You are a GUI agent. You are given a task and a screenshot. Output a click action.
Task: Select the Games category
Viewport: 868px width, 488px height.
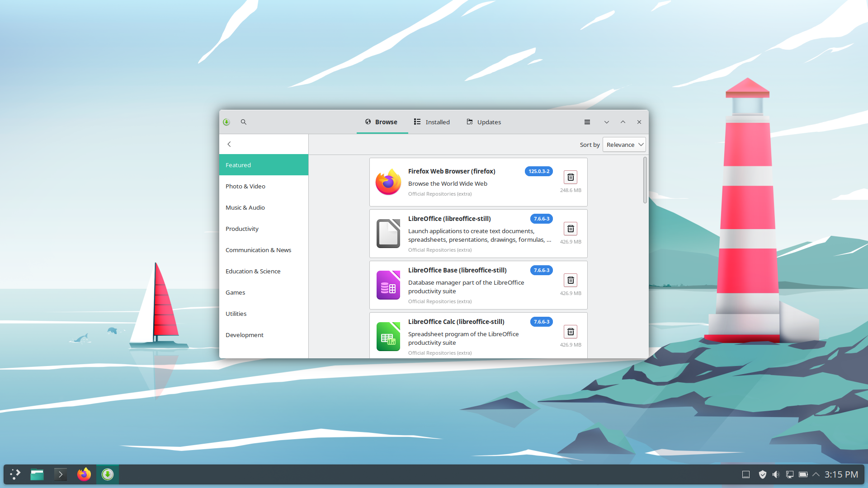(264, 292)
